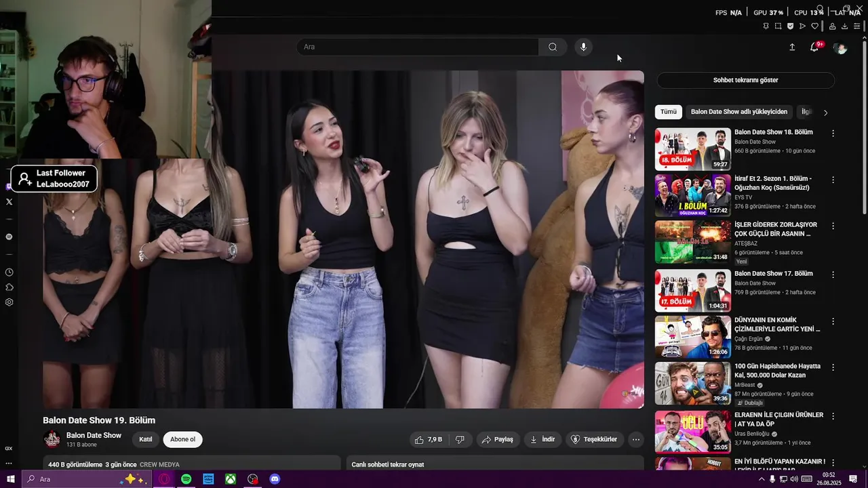
Task: Open MrBeast 100 Gün Hapishanede thumbnail
Action: click(x=692, y=384)
